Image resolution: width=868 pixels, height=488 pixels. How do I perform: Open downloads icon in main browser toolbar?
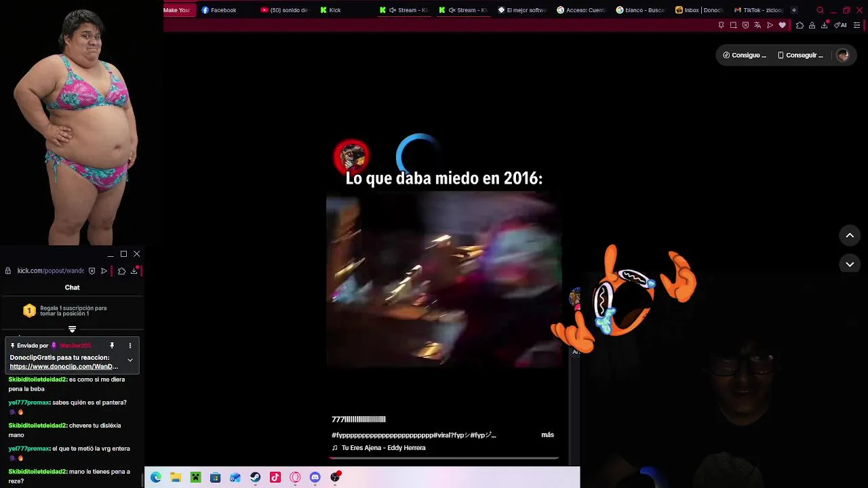point(825,25)
